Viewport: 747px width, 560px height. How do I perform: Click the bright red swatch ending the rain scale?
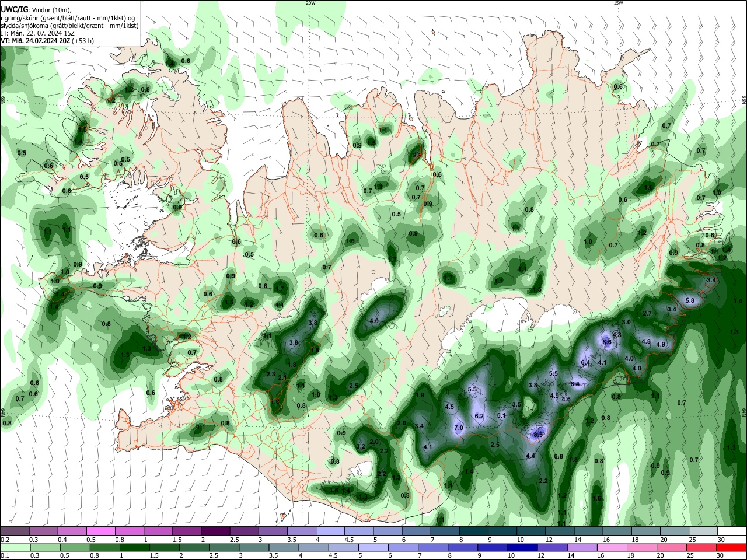click(731, 548)
